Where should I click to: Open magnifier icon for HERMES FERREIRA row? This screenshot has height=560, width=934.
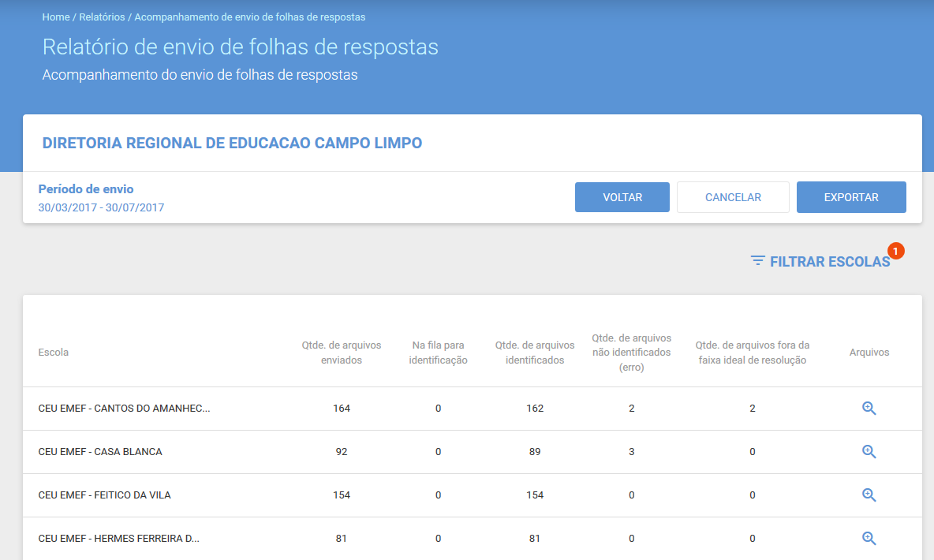point(869,539)
